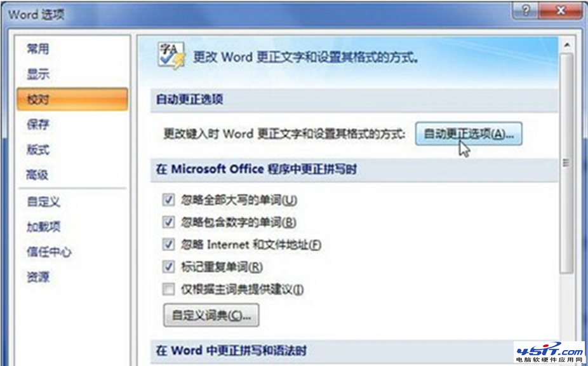
Task: Open the 自定义 category
Action: pos(44,201)
